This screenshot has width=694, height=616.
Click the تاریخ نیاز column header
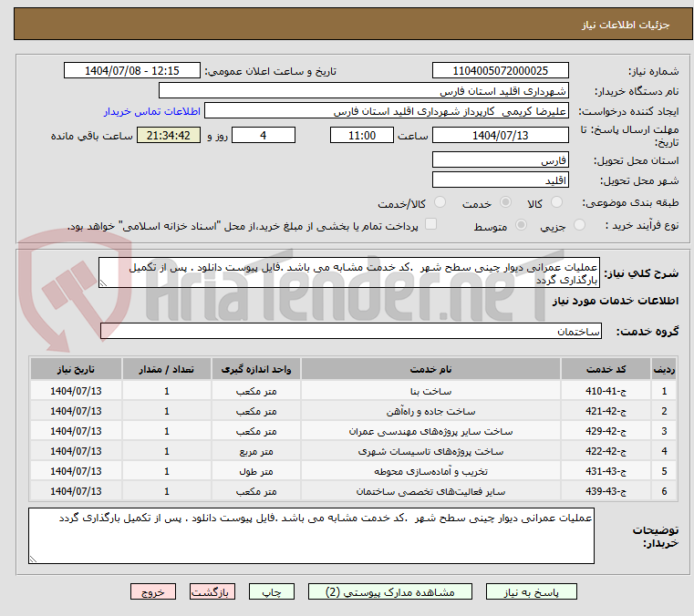click(x=76, y=369)
